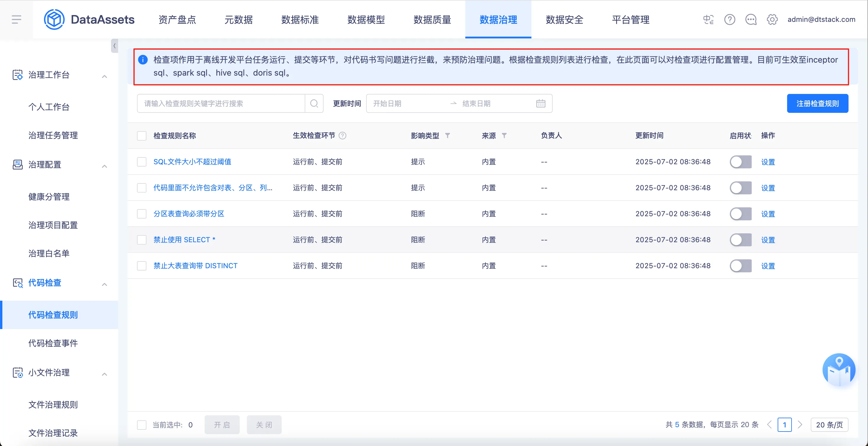Toggle 禁止使用 SELECT * rule switch
Viewport: 868px width, 446px height.
tap(740, 240)
